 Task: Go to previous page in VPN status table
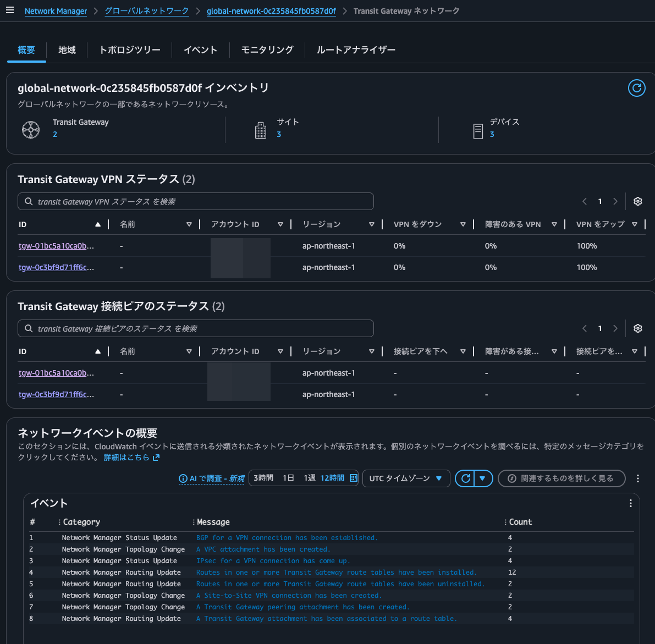[585, 201]
